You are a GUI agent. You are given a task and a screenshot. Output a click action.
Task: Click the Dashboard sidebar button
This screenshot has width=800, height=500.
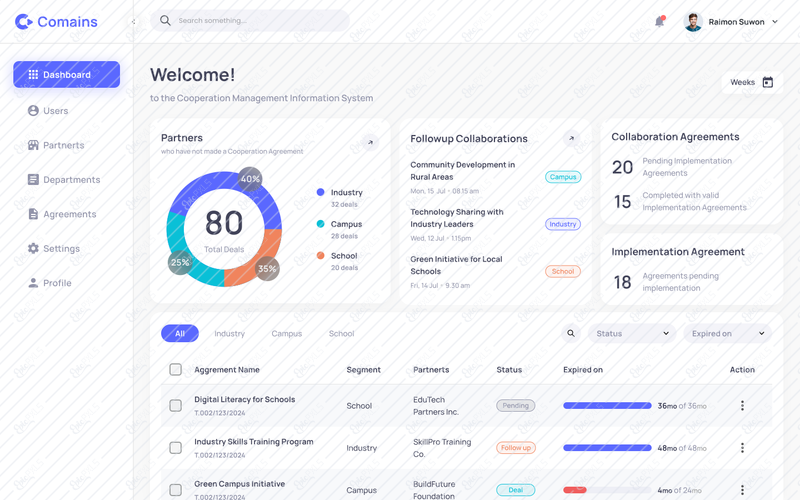[66, 74]
